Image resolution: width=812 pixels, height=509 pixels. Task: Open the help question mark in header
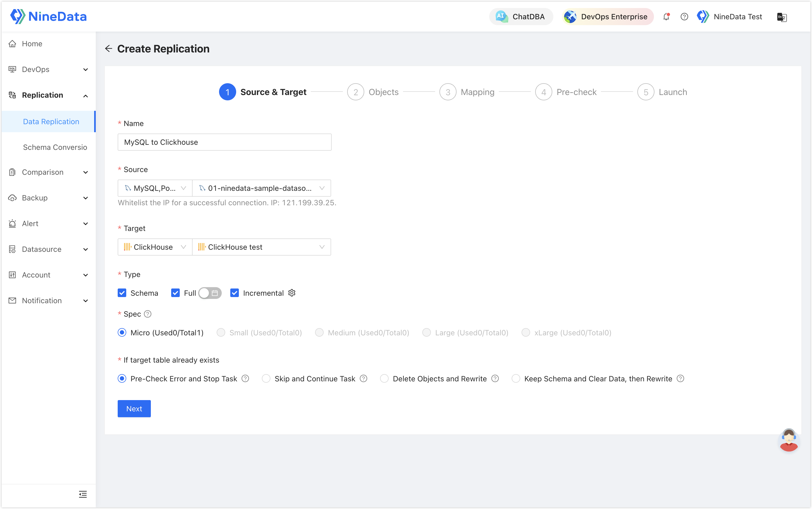pyautogui.click(x=684, y=17)
